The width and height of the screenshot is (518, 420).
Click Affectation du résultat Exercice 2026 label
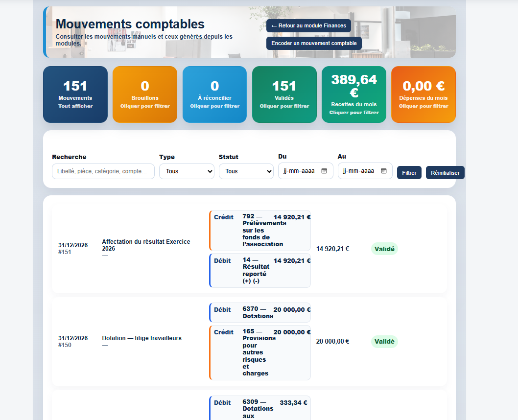point(146,245)
